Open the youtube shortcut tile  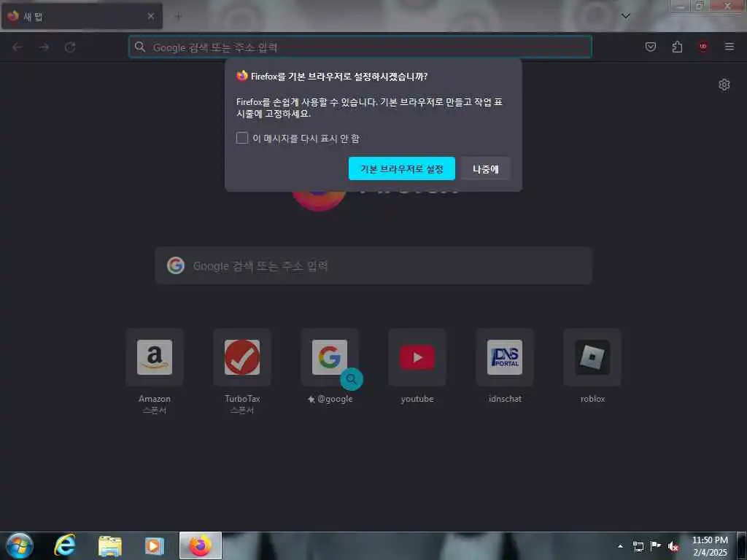coord(417,357)
